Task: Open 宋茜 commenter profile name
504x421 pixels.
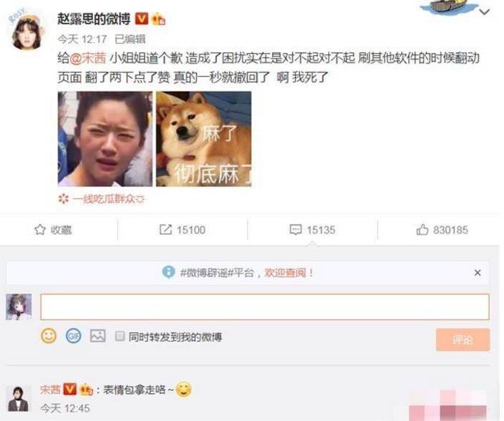Action: pyautogui.click(x=50, y=389)
